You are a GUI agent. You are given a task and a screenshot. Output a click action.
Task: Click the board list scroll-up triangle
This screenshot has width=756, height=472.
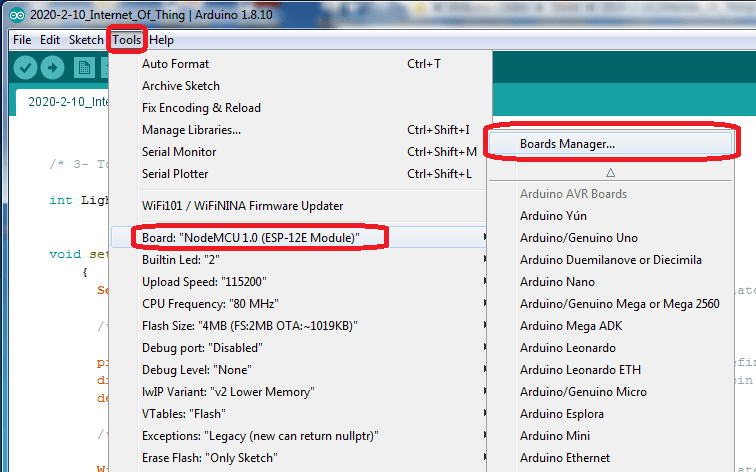coord(610,173)
